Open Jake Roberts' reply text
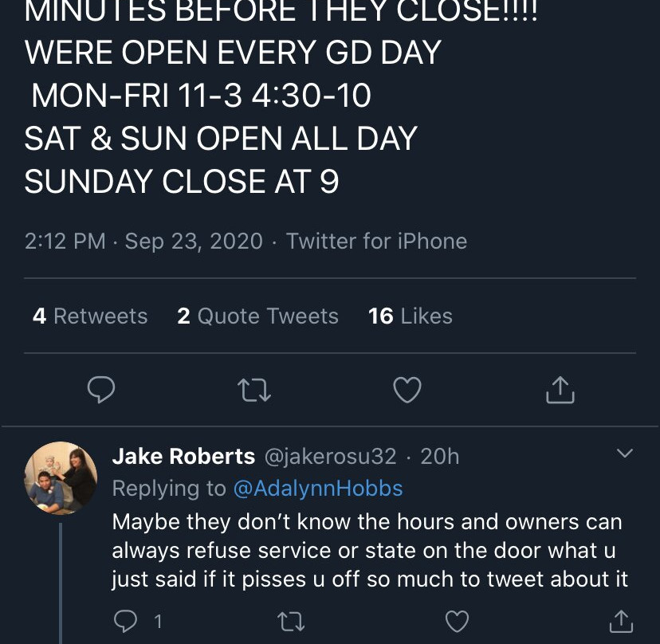Viewport: 660px width, 644px height. [370, 551]
